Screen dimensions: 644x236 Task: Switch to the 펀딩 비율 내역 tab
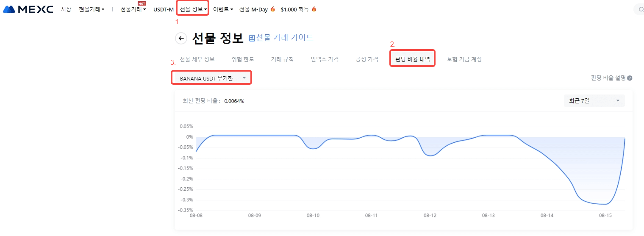pyautogui.click(x=412, y=59)
